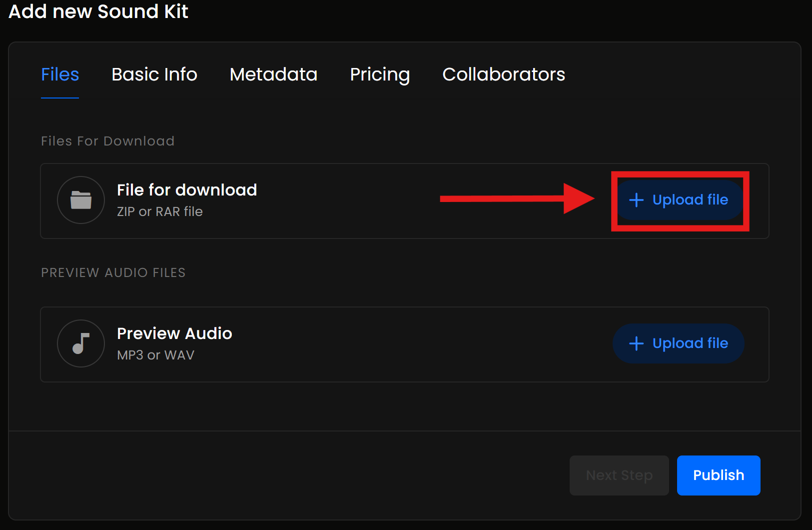
Task: Open the Collaborators tab
Action: tap(504, 74)
